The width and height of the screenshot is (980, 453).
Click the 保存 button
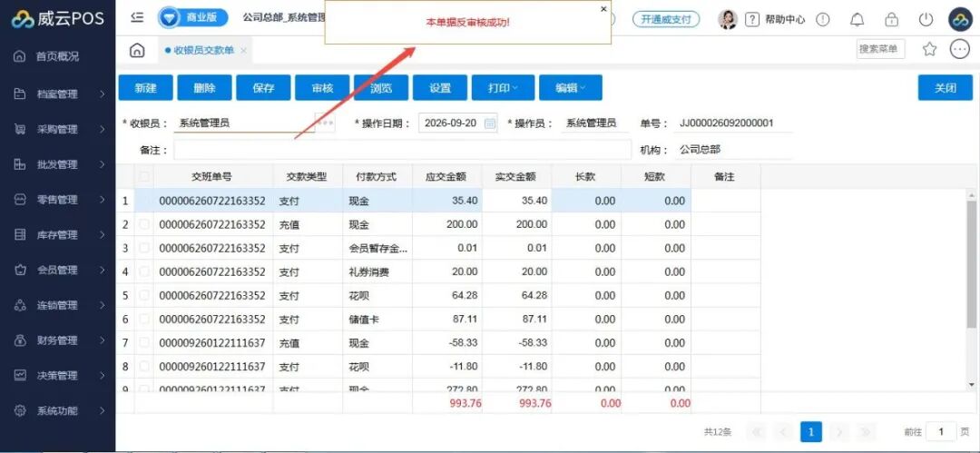click(x=263, y=88)
